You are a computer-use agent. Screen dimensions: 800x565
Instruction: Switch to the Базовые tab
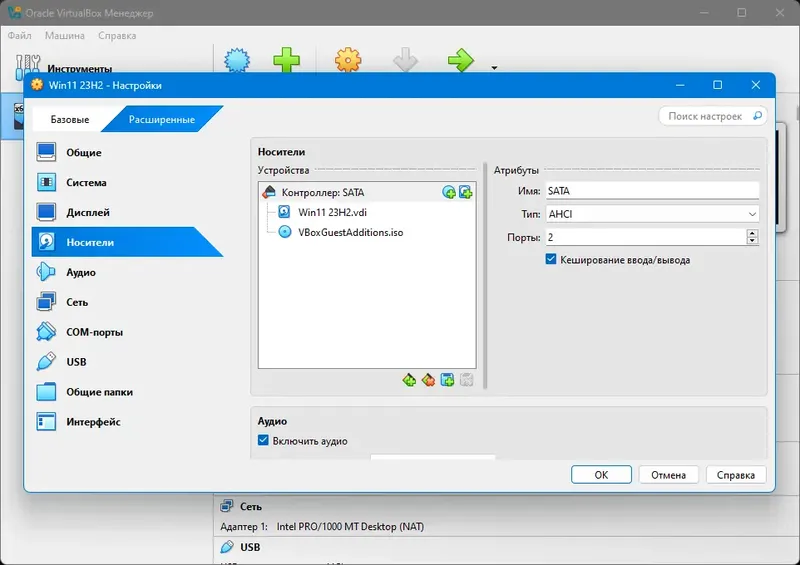pos(70,119)
